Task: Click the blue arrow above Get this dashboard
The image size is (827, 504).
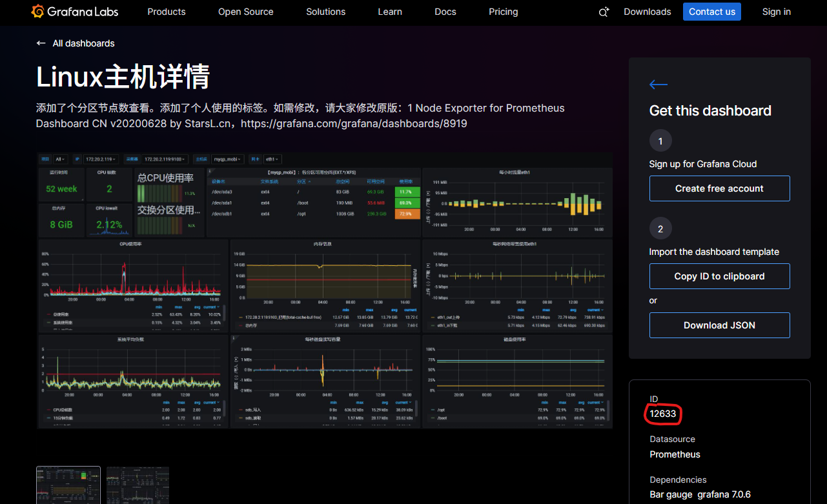Action: pos(658,85)
